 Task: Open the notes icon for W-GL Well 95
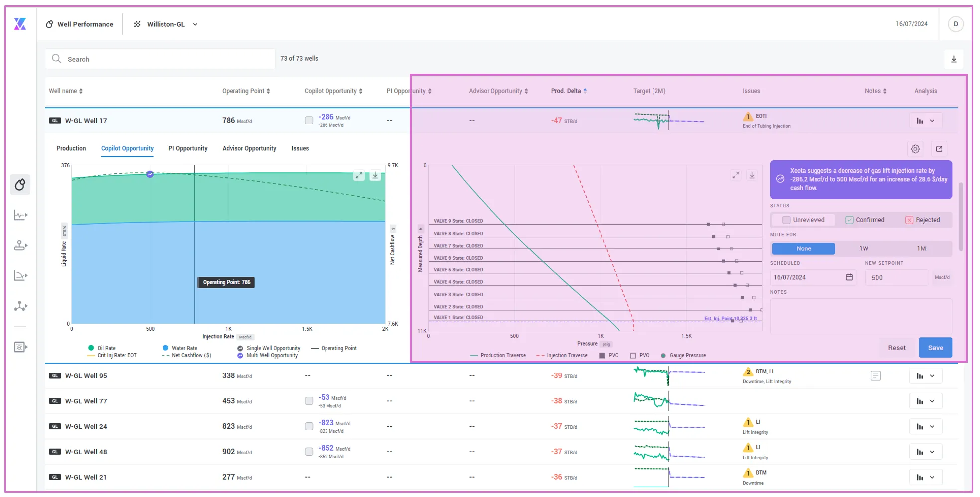coord(876,376)
